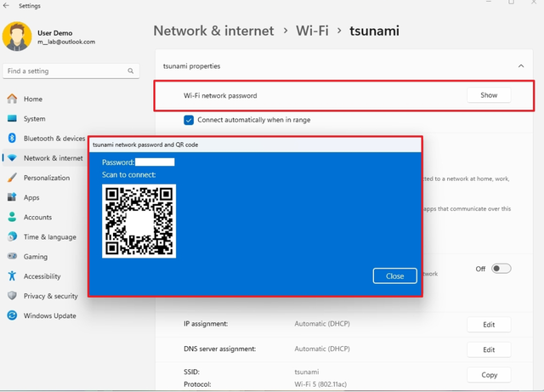This screenshot has width=544, height=392.
Task: Click the Accessibility figure icon
Action: [x=12, y=276]
